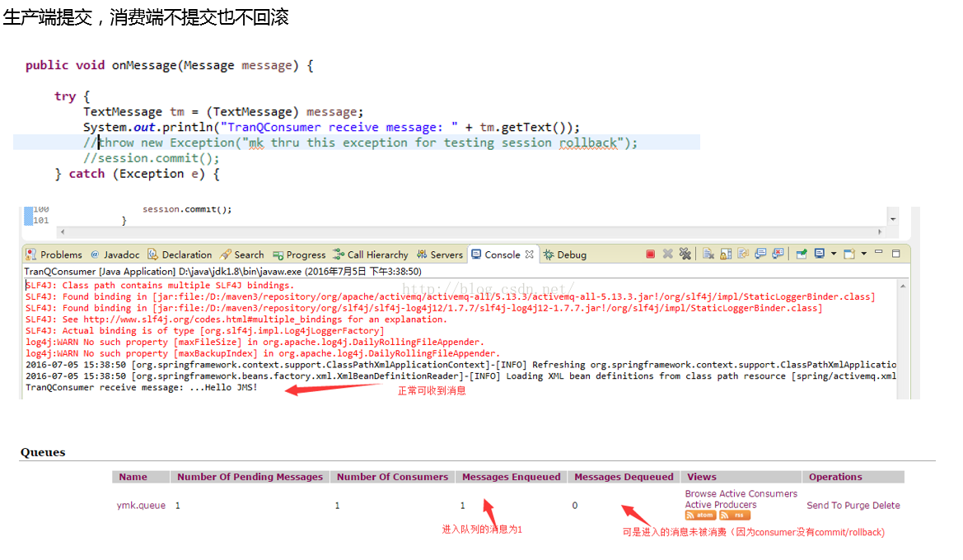The height and width of the screenshot is (560, 963).
Task: Click the Operations column header
Action: [x=853, y=477]
